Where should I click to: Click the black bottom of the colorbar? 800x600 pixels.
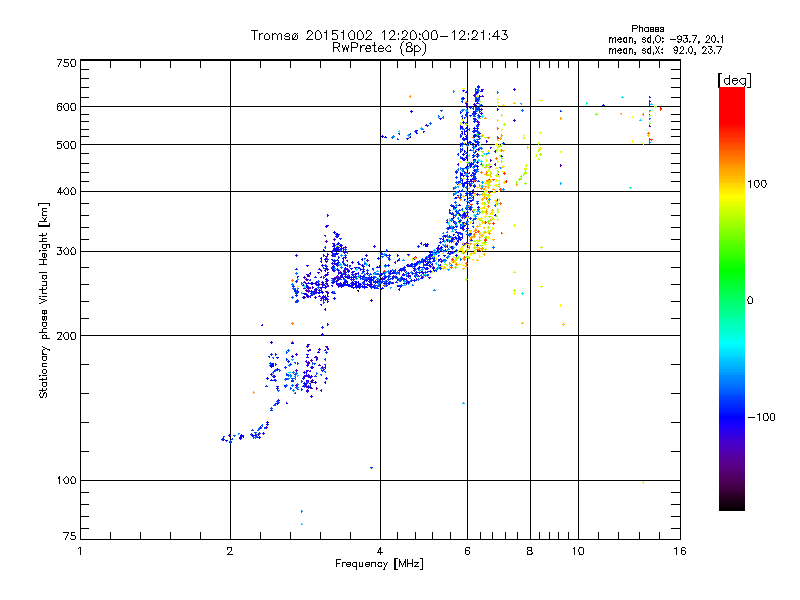[732, 503]
